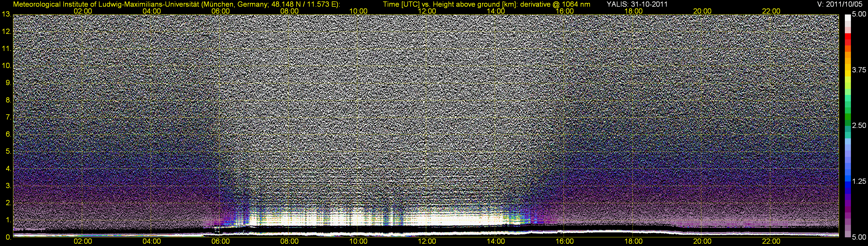Click the 06:00 label on the bottom time axis

tap(221, 242)
